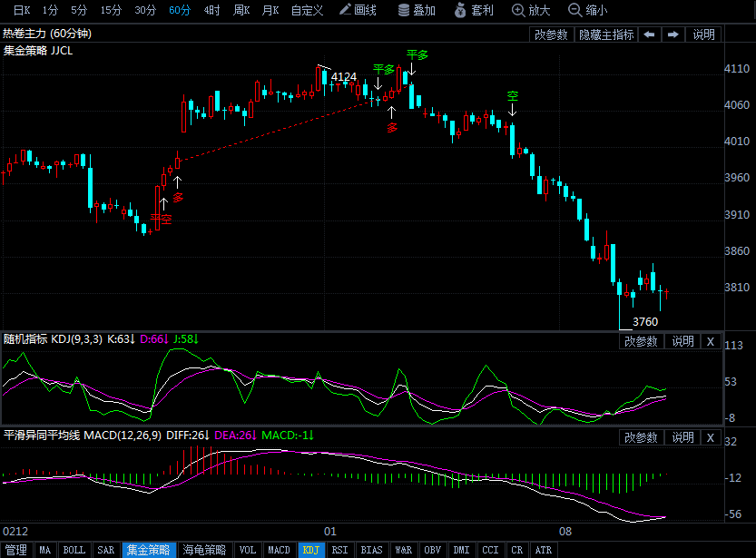Click the 0212 date label on time axis
This screenshot has height=558, width=756.
coord(15,532)
